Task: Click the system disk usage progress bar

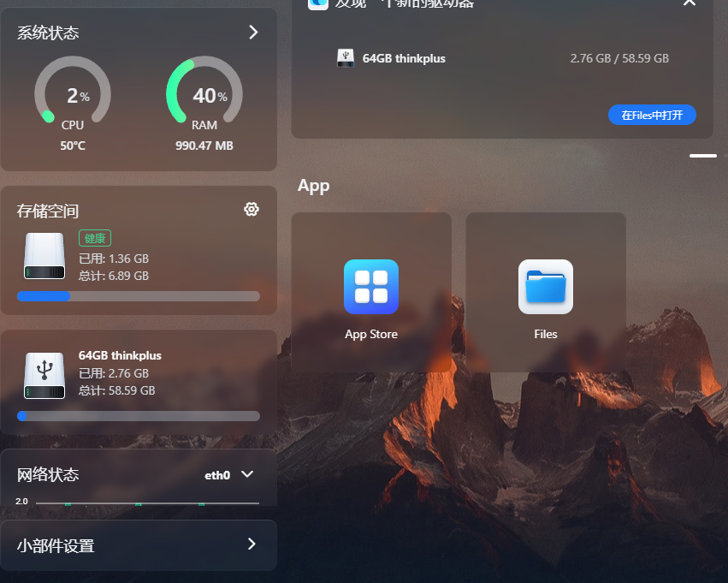Action: click(139, 296)
